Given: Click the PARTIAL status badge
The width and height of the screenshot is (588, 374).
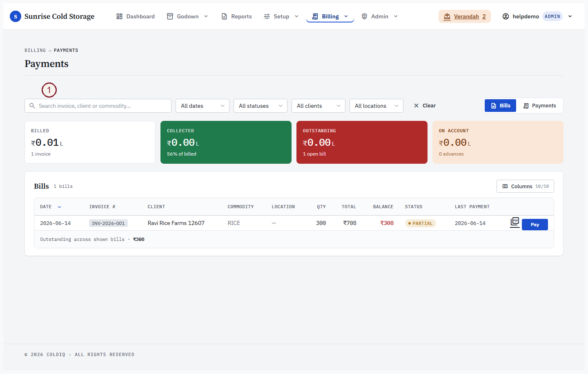Looking at the screenshot, I should tap(420, 223).
